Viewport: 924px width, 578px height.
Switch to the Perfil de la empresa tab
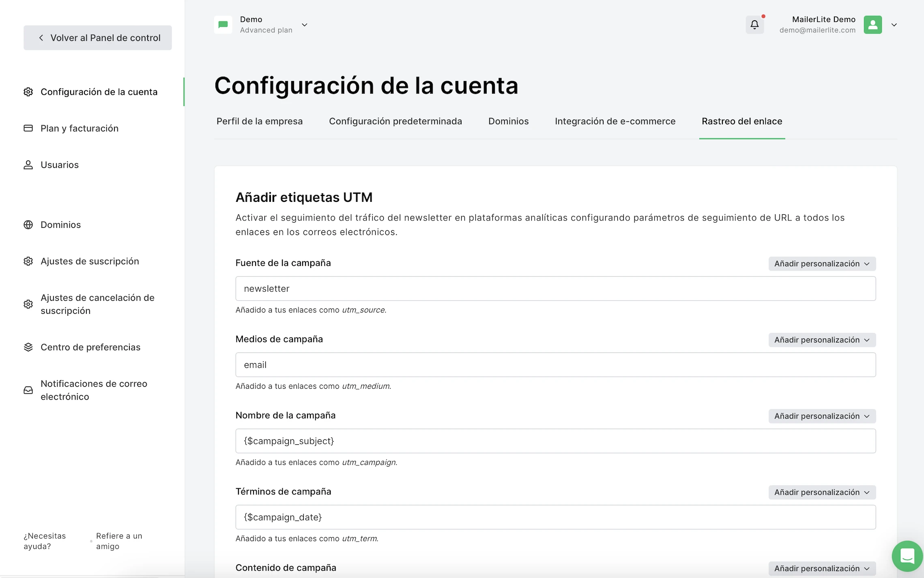click(260, 121)
